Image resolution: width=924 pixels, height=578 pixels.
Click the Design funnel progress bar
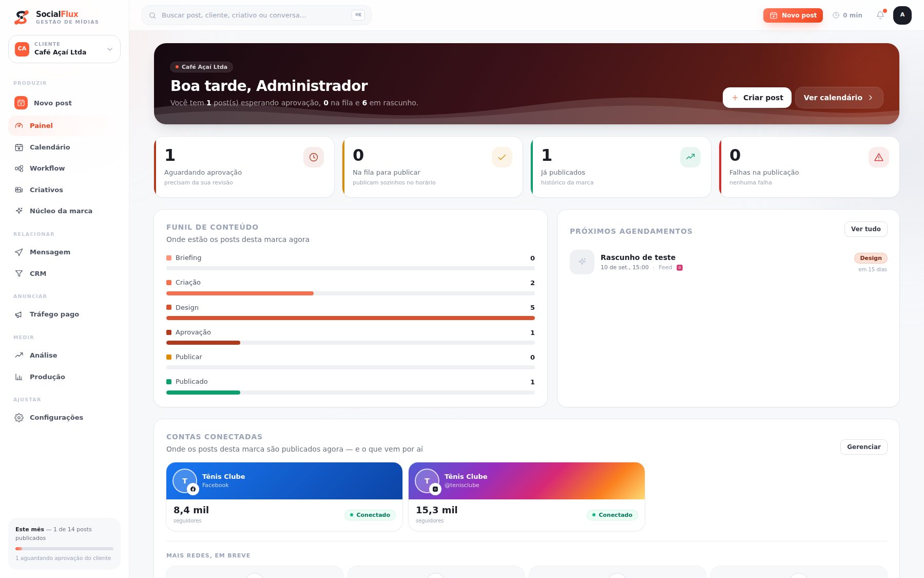pyautogui.click(x=351, y=318)
